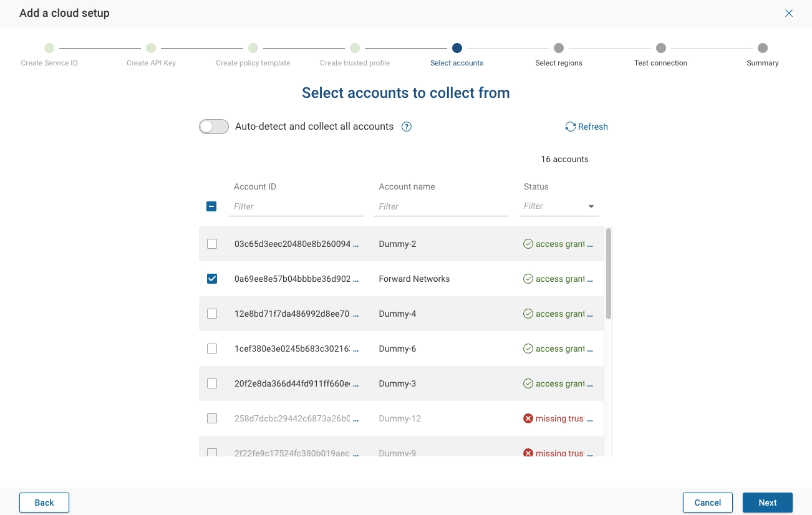Click the Dummy-4 account name

[397, 314]
